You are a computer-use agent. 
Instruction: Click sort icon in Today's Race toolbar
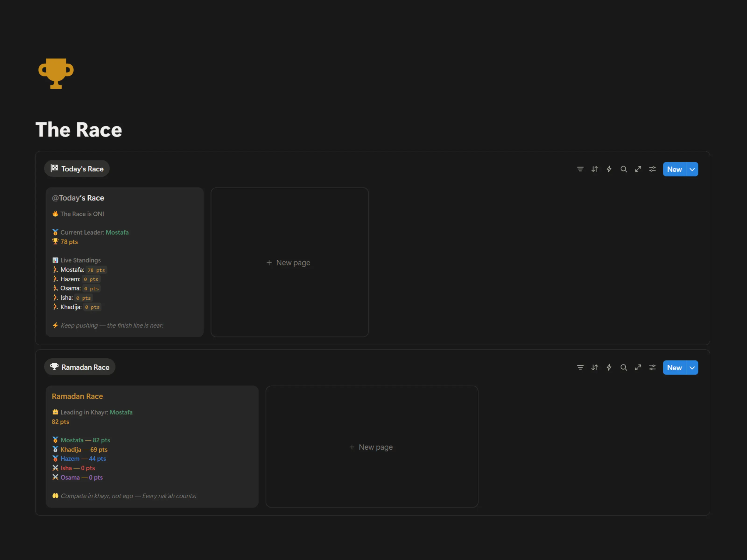[x=595, y=169]
